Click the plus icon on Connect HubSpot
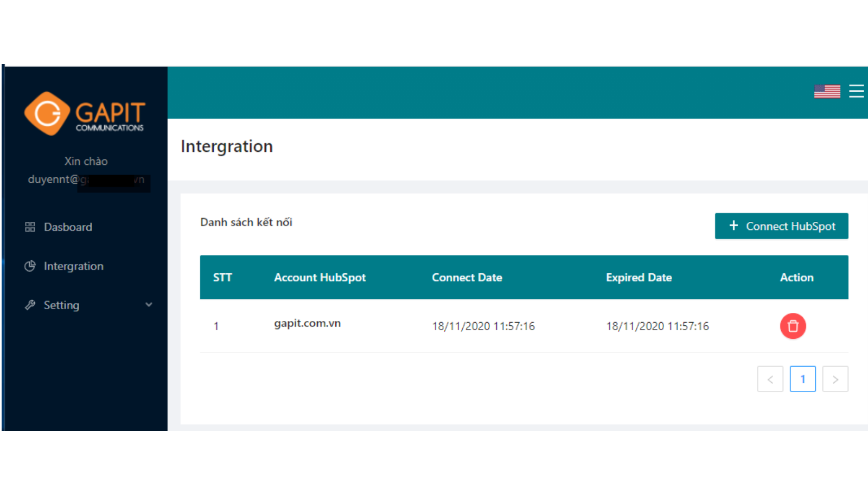 [735, 226]
